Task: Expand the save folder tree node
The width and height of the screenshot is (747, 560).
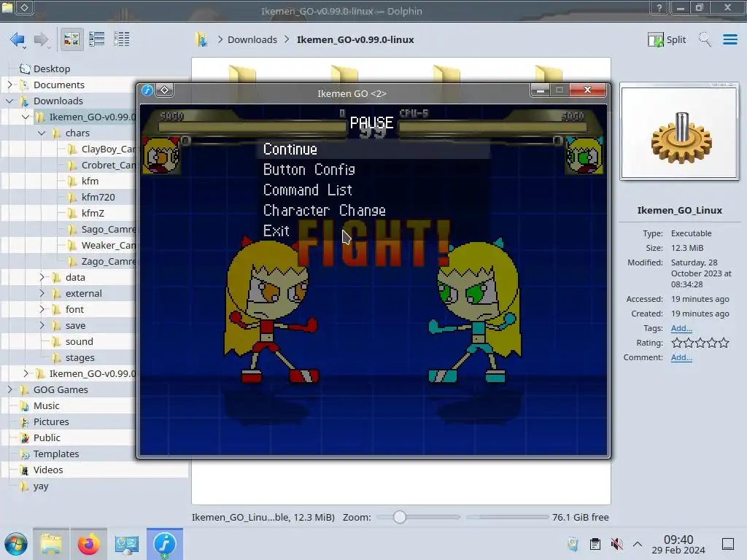Action: tap(42, 325)
